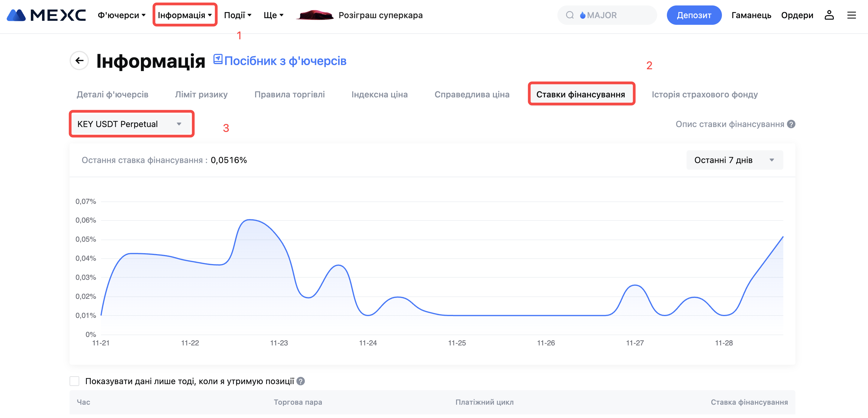Viewport: 868px width, 418px height.
Task: Enable show data only when holding positions
Action: pyautogui.click(x=74, y=381)
